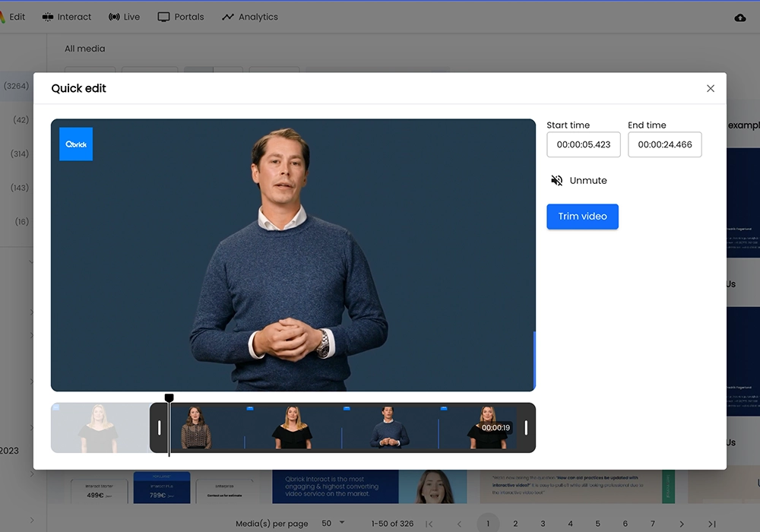The width and height of the screenshot is (760, 532).
Task: Close the Quick edit dialog
Action: (711, 88)
